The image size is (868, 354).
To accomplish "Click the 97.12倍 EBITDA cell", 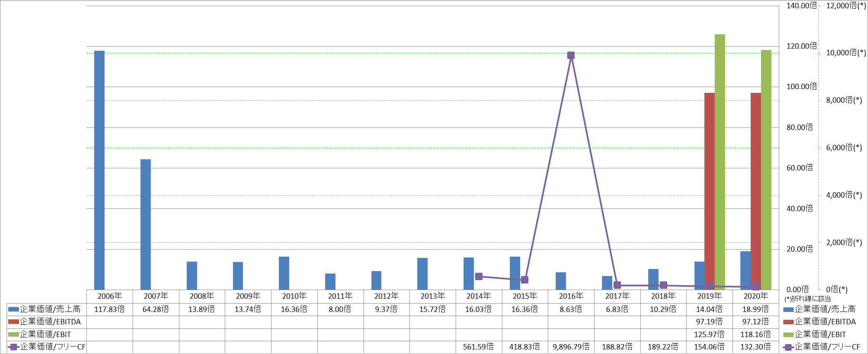I will coord(756,322).
